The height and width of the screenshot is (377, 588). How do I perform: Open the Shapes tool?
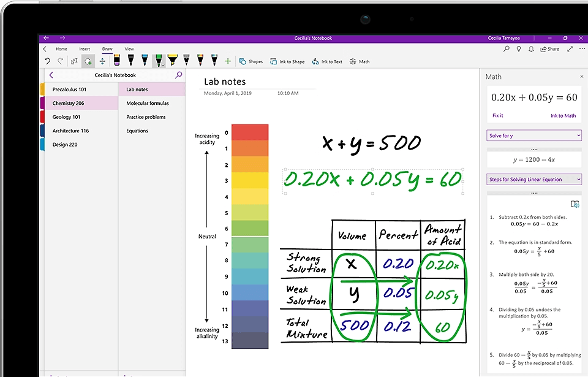tap(251, 61)
